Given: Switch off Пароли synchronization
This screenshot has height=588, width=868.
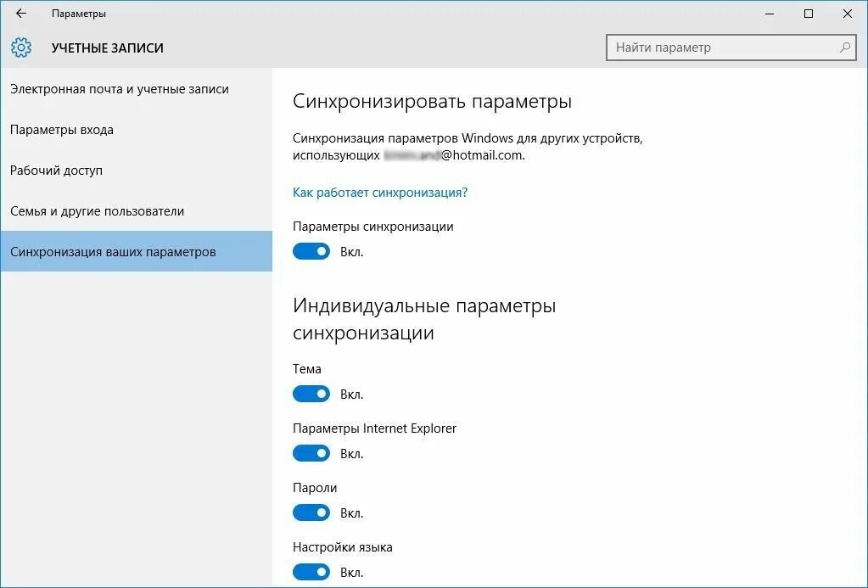Looking at the screenshot, I should coord(311,512).
